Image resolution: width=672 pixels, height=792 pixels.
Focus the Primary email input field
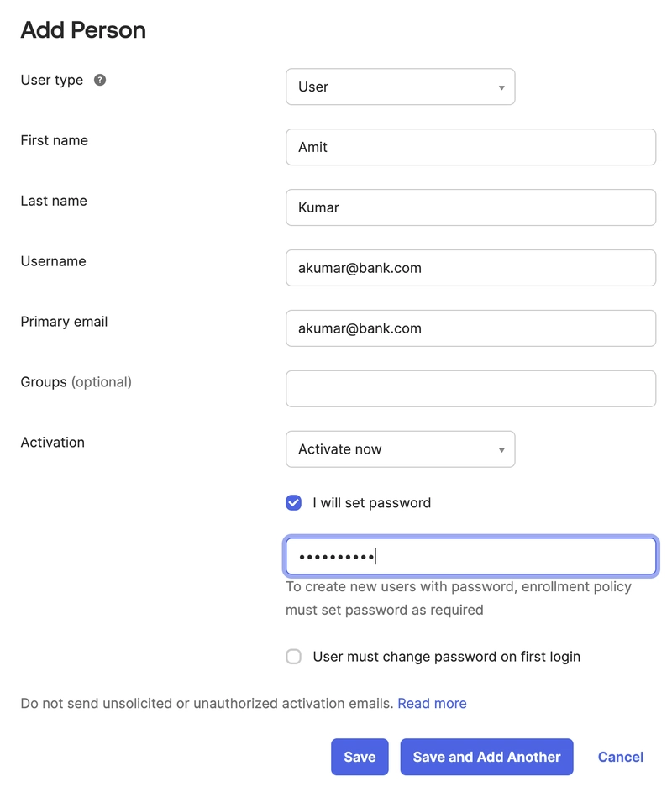(470, 328)
